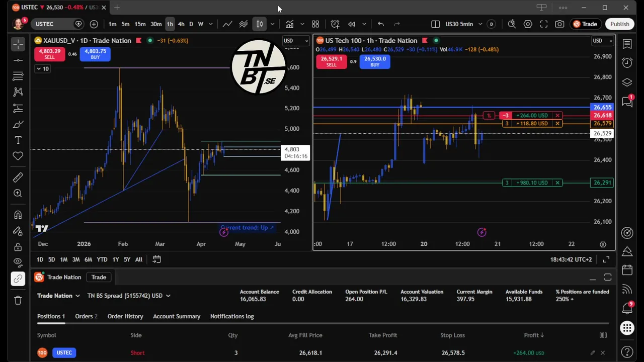Open indicator templates grid icon
Screen dimensions: 644x362
click(x=315, y=24)
